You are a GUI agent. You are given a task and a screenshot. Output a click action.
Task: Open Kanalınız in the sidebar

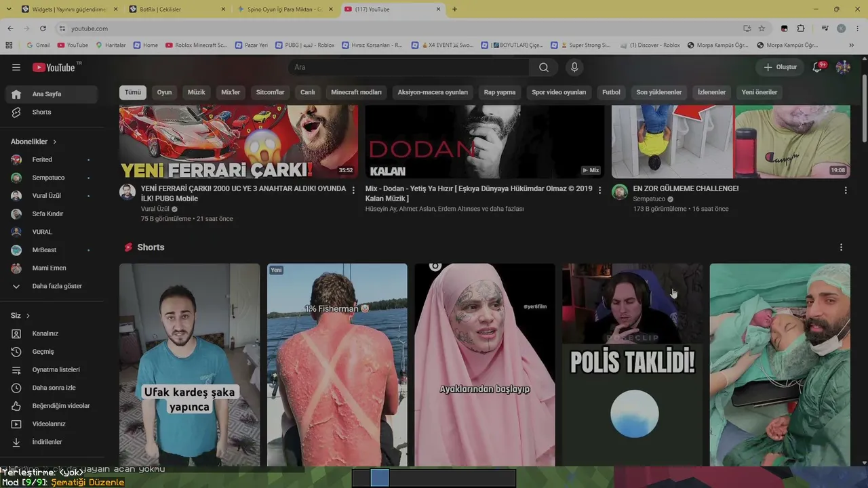[52, 333]
